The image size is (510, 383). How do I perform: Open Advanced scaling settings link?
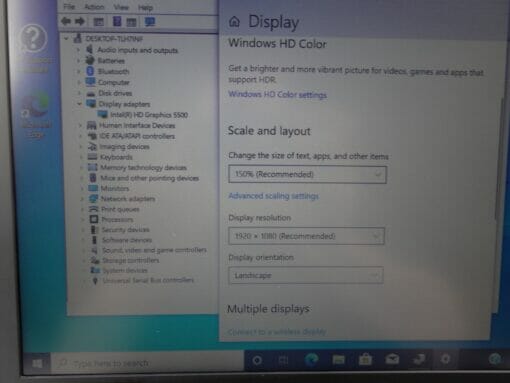[x=273, y=196]
